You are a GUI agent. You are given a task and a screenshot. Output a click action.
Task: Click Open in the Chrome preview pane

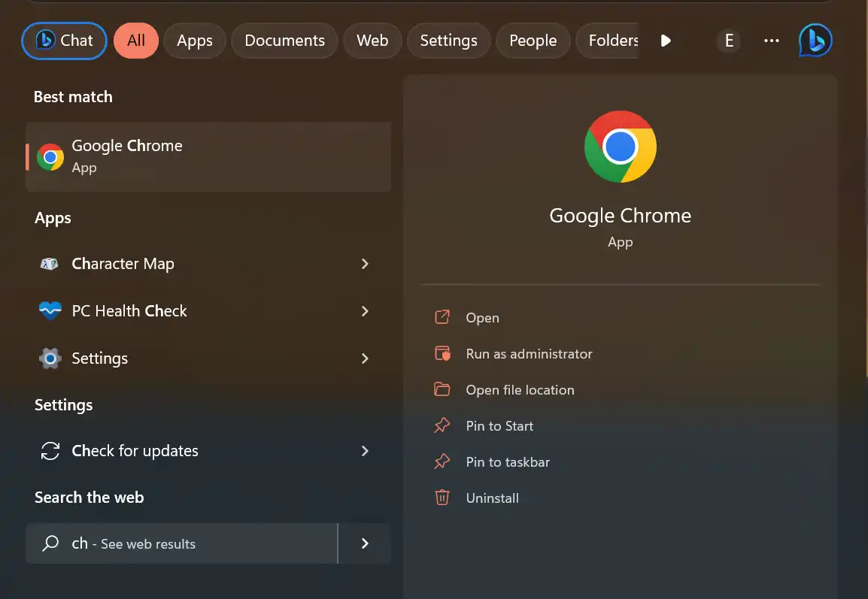tap(483, 317)
